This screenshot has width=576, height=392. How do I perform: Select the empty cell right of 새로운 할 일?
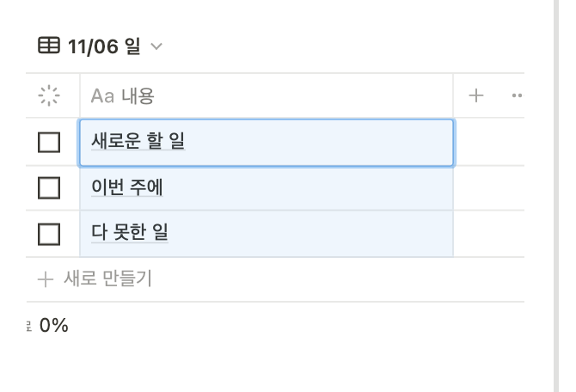tap(488, 143)
